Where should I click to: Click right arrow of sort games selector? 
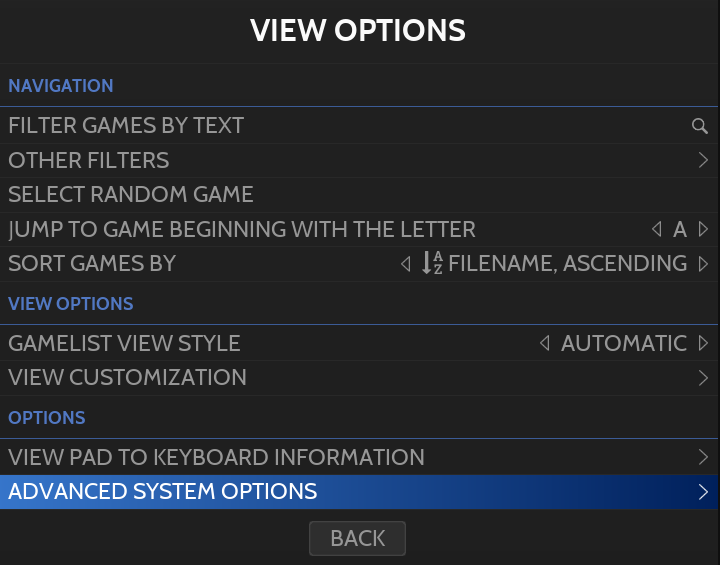(x=703, y=264)
